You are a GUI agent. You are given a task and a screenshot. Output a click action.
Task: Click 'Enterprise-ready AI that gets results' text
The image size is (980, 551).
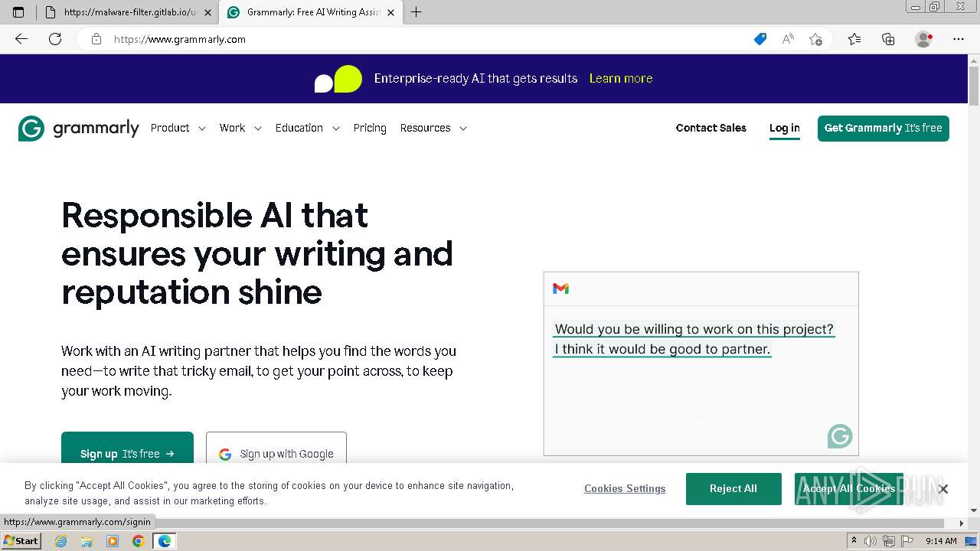point(475,78)
